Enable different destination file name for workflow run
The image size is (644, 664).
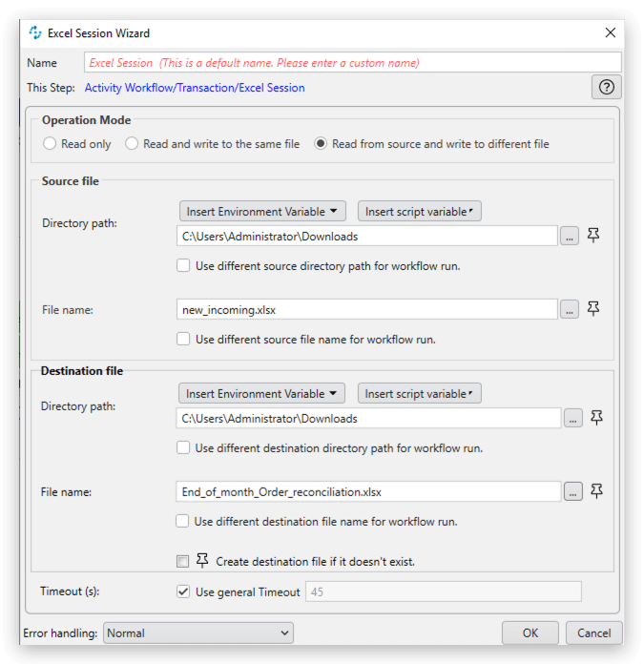pos(182,521)
